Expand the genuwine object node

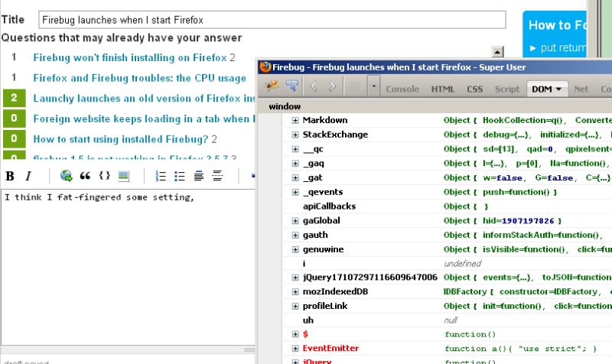coord(295,250)
